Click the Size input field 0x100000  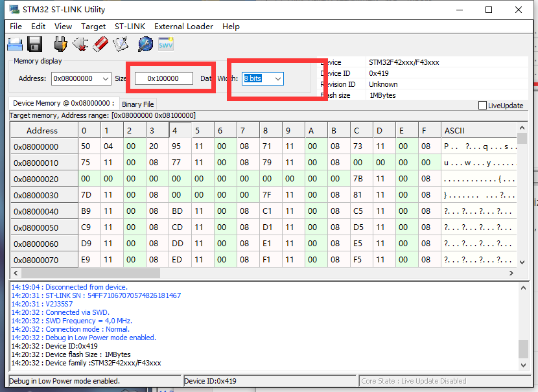click(163, 78)
